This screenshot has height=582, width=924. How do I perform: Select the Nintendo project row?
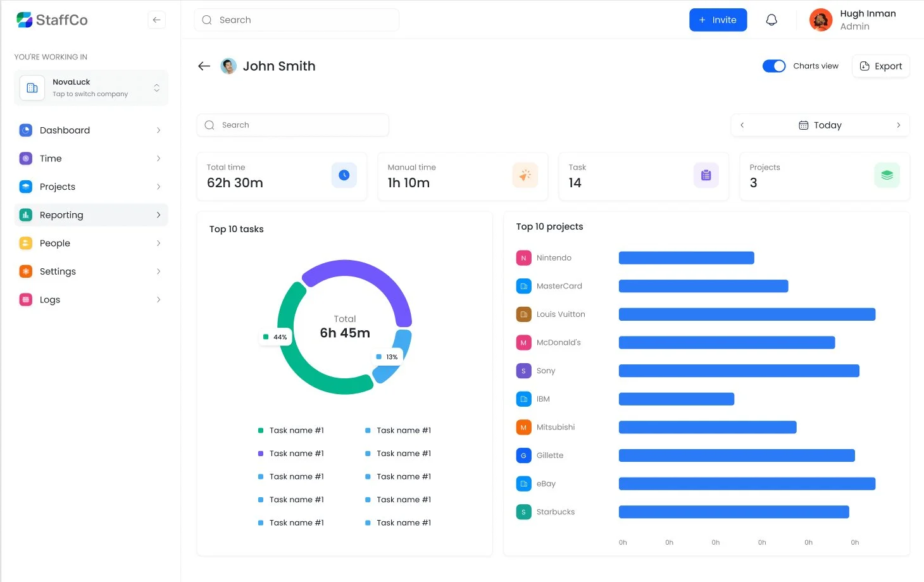click(554, 257)
